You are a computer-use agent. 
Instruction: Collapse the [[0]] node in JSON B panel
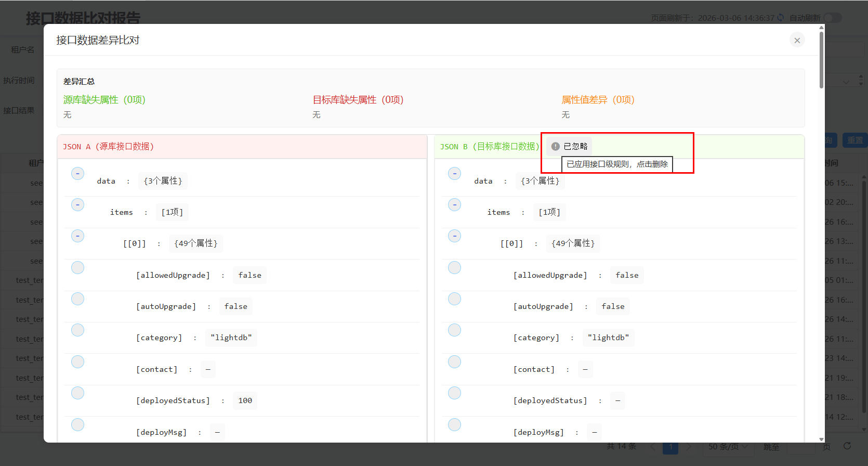click(x=454, y=236)
